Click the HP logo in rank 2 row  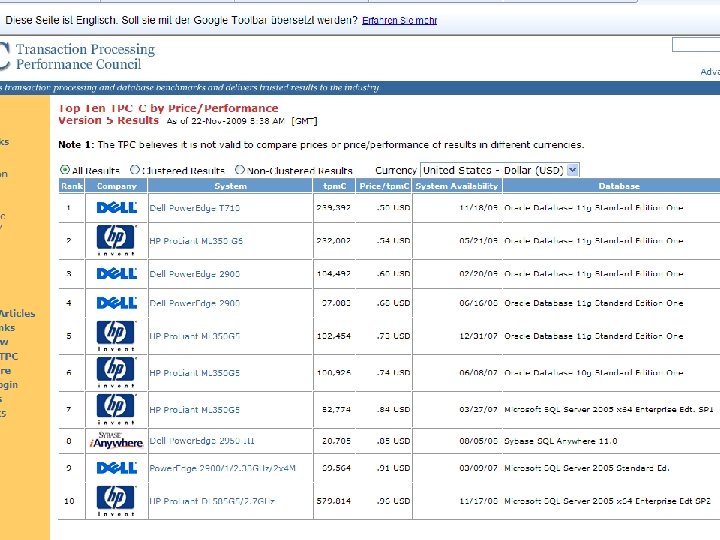click(x=116, y=240)
